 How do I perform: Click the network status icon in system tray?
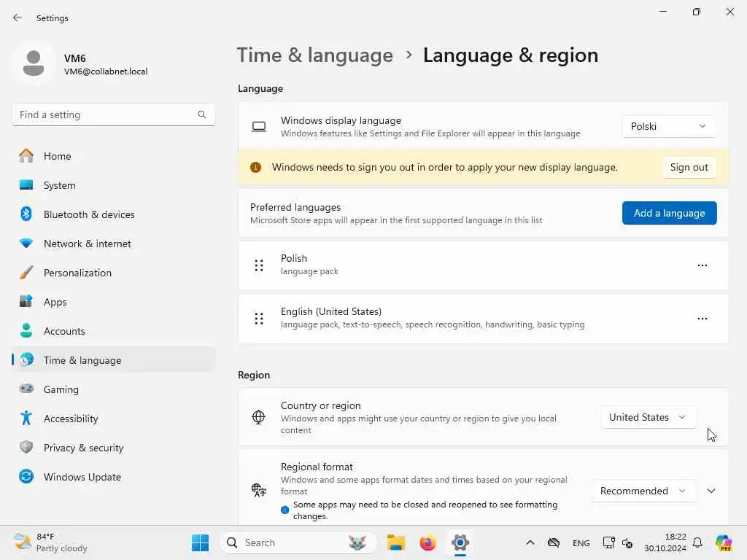point(608,542)
